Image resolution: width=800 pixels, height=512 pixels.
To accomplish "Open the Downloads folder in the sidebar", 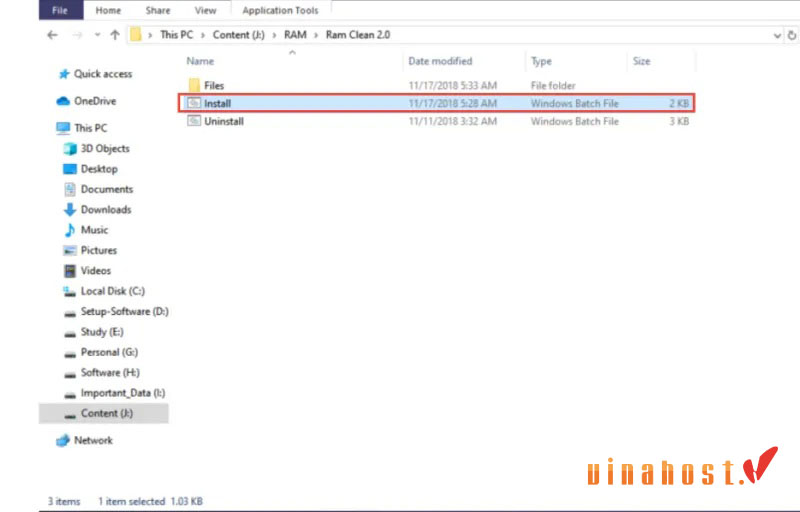I will pos(105,209).
